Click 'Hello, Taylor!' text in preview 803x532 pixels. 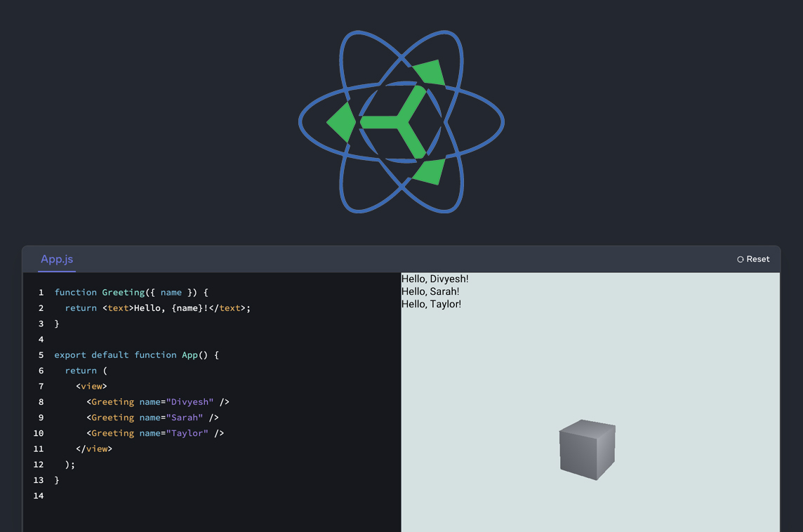click(x=431, y=304)
